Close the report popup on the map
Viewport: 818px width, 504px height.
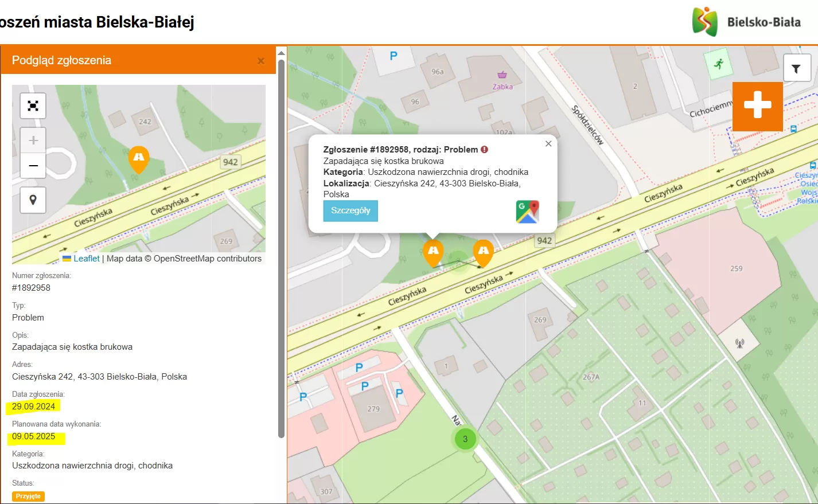point(548,144)
